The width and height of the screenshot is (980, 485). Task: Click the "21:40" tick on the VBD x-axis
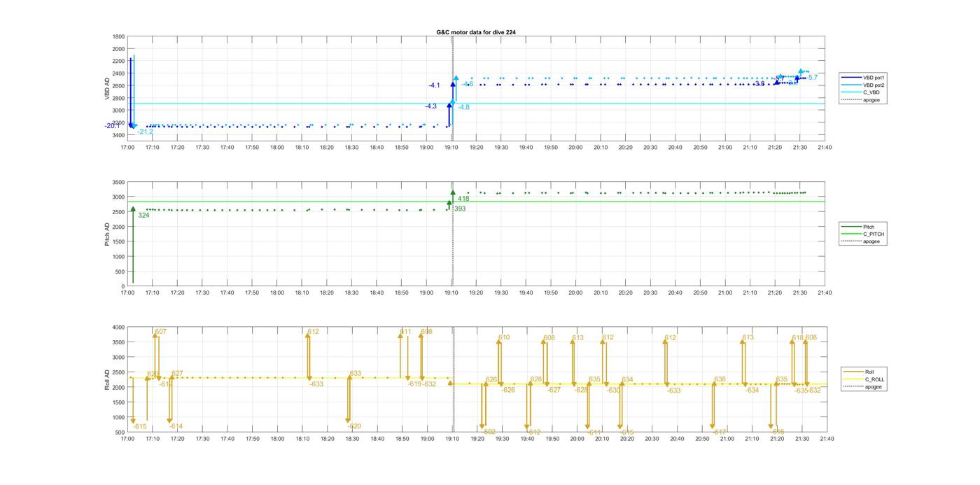[x=825, y=147]
